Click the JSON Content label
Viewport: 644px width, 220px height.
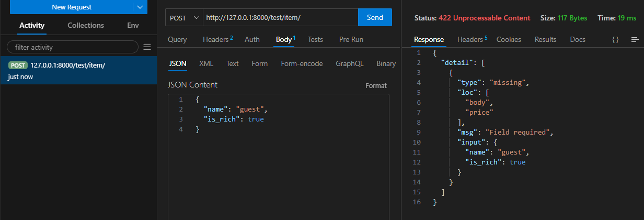point(192,85)
